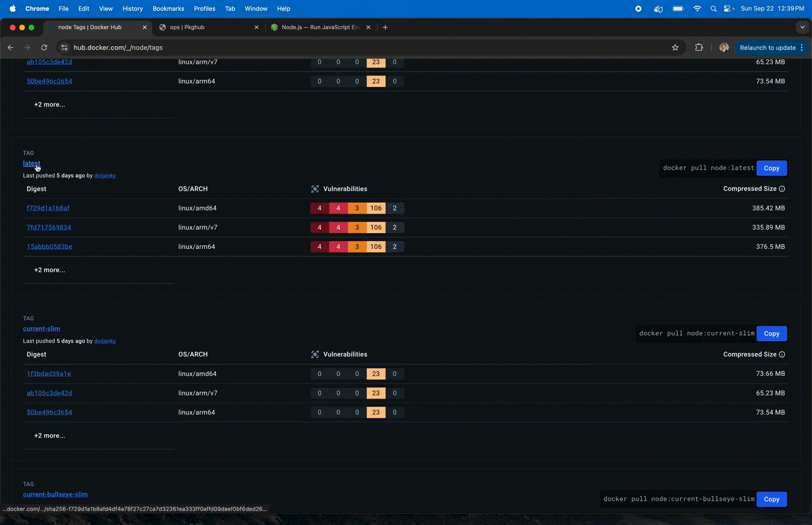Image resolution: width=812 pixels, height=525 pixels.
Task: Close the node Tags Docker Hub tab
Action: (144, 27)
